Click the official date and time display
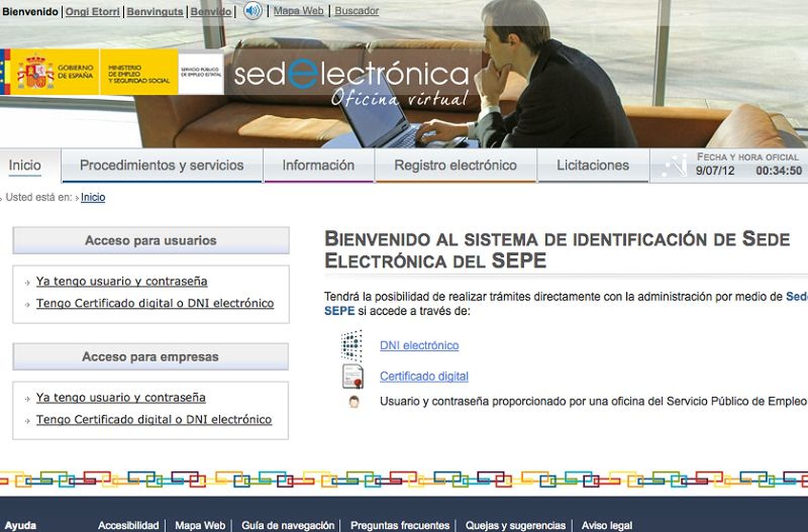This screenshot has height=532, width=808. coord(747,165)
